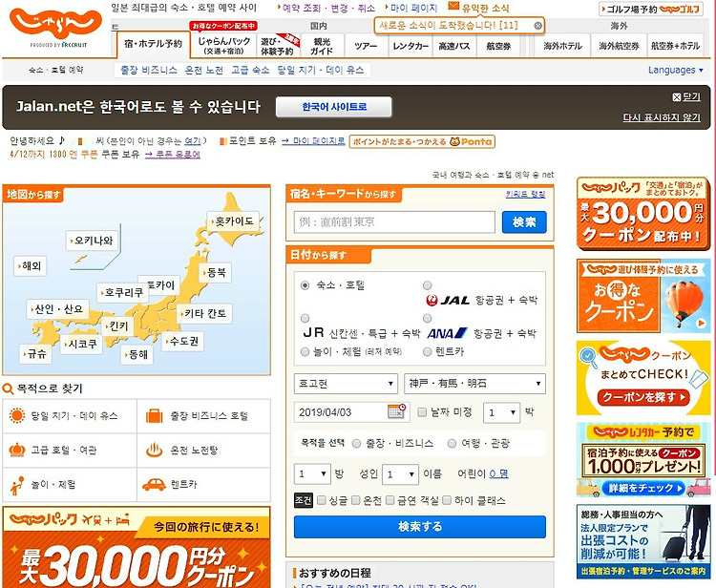This screenshot has height=588, width=716.
Task: Click the blue 検索 keyword button
Action: click(x=524, y=222)
